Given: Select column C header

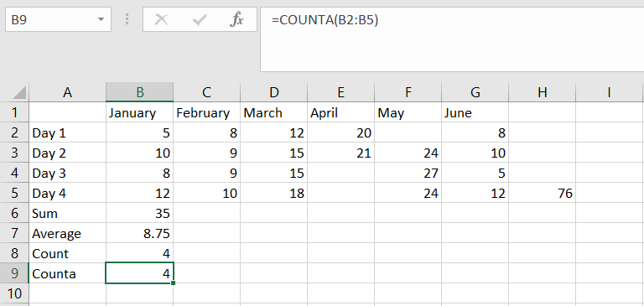Looking at the screenshot, I should pos(206,92).
